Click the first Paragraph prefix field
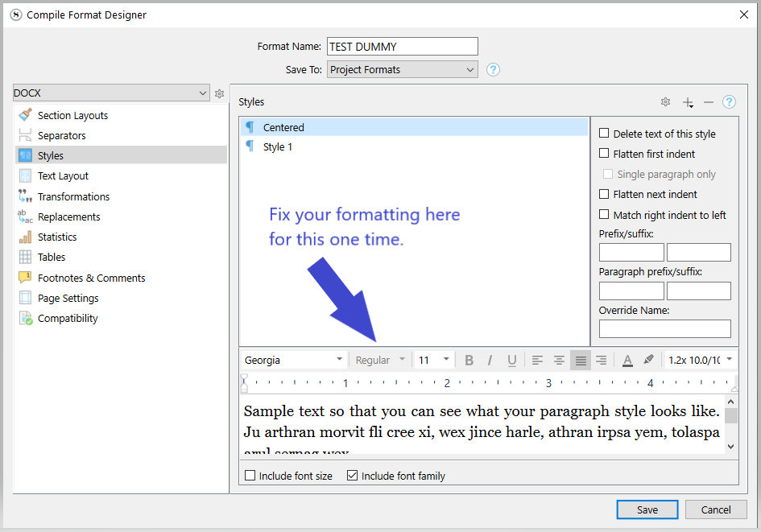This screenshot has height=532, width=761. click(631, 291)
